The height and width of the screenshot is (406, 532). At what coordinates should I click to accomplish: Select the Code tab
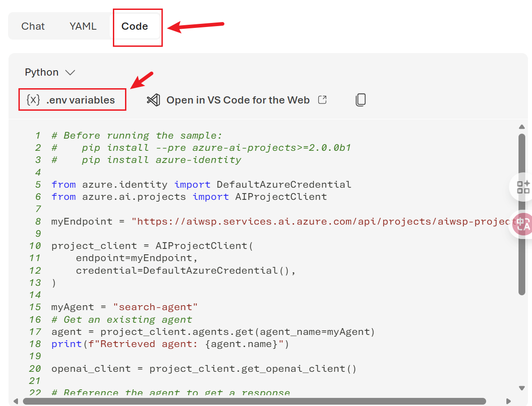pyautogui.click(x=134, y=26)
